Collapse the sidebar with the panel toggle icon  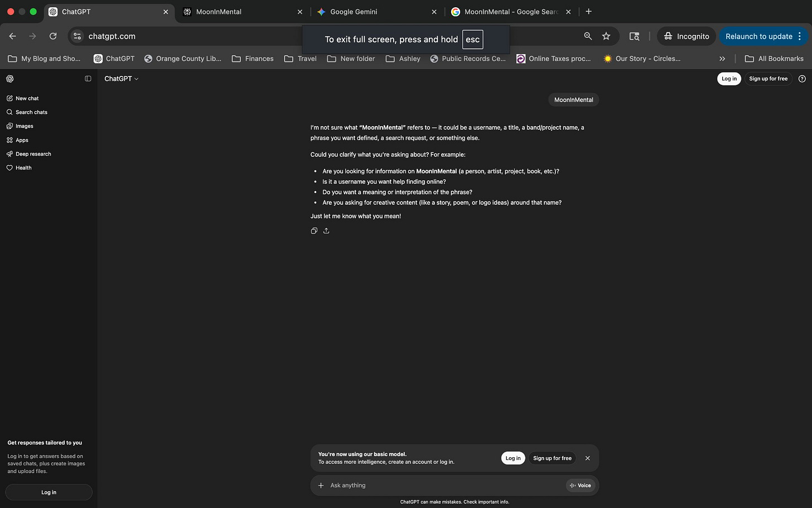coord(88,79)
